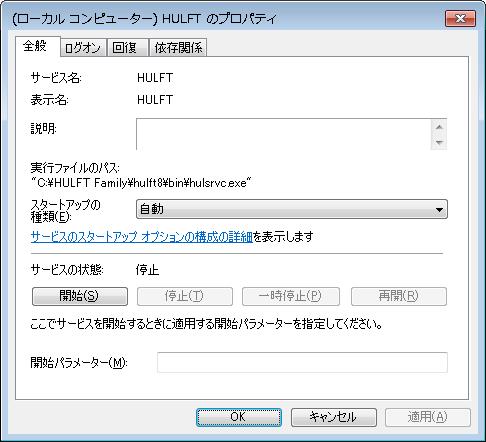Click the 一時停止(P) pause button
This screenshot has width=486, height=442.
[x=291, y=296]
